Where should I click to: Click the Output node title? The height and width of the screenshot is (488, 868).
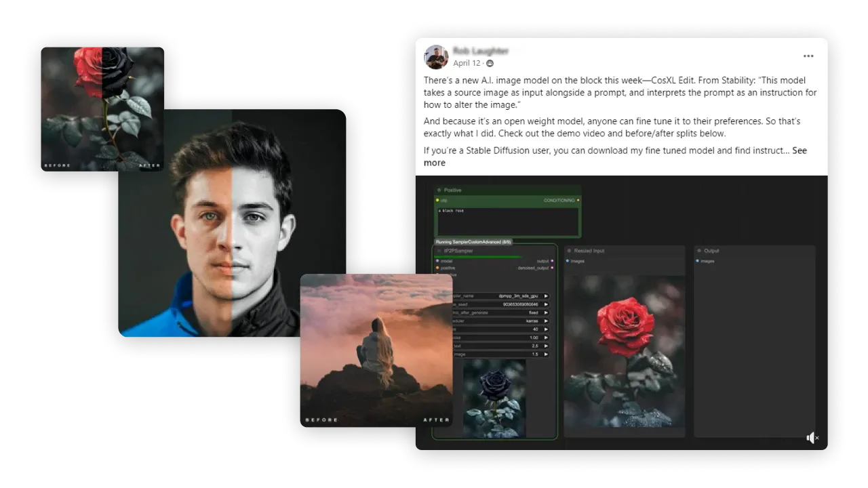point(712,251)
